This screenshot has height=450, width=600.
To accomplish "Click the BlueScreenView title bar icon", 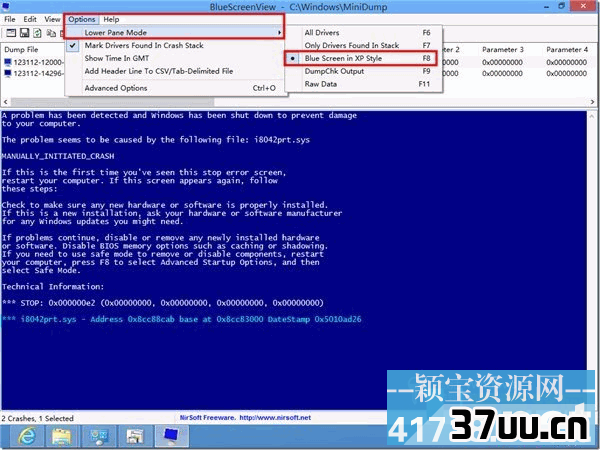I will pos(5,6).
